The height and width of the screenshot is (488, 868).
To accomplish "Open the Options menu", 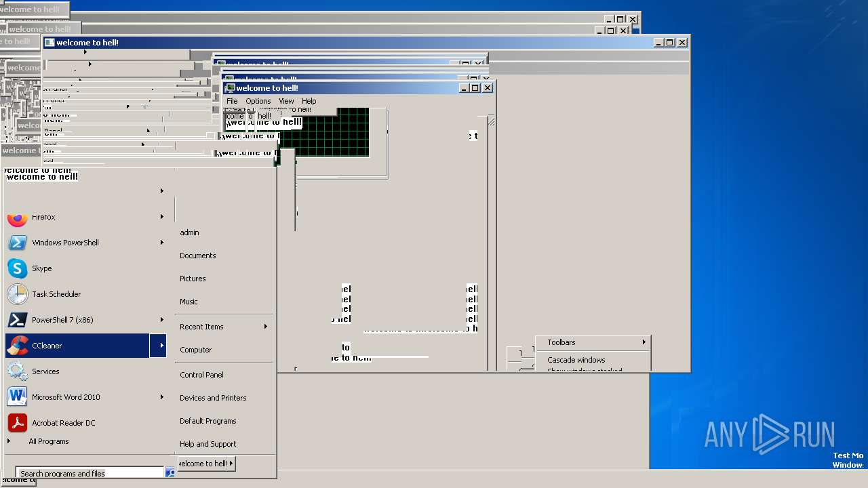I will pyautogui.click(x=258, y=101).
